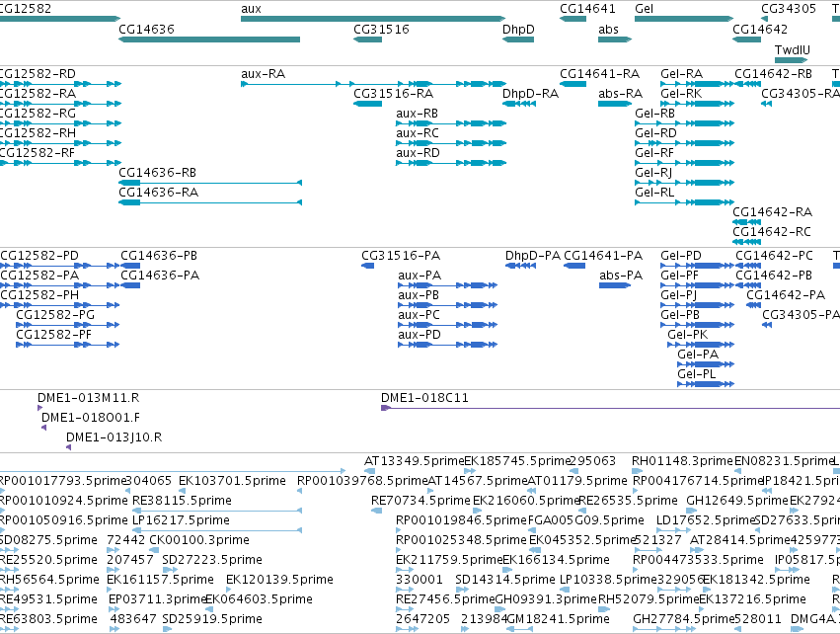Screen dimensions: 840x634
Task: Click protein Gel-PK label
Action: (x=688, y=335)
